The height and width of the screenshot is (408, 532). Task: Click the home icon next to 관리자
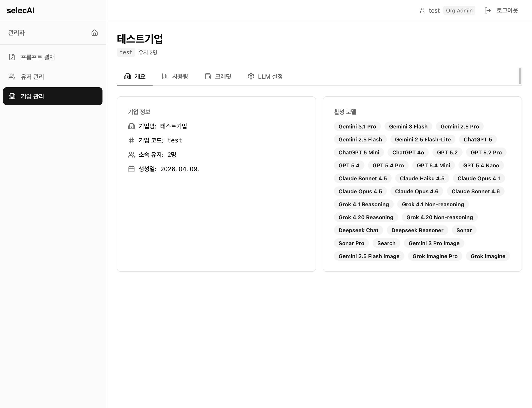(x=95, y=33)
